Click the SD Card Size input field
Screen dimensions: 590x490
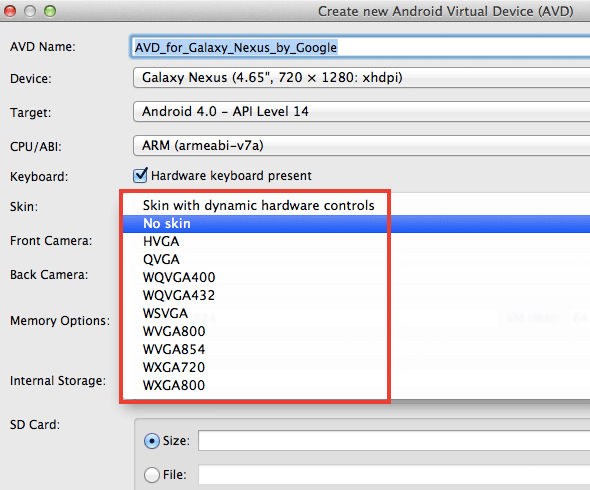[394, 441]
